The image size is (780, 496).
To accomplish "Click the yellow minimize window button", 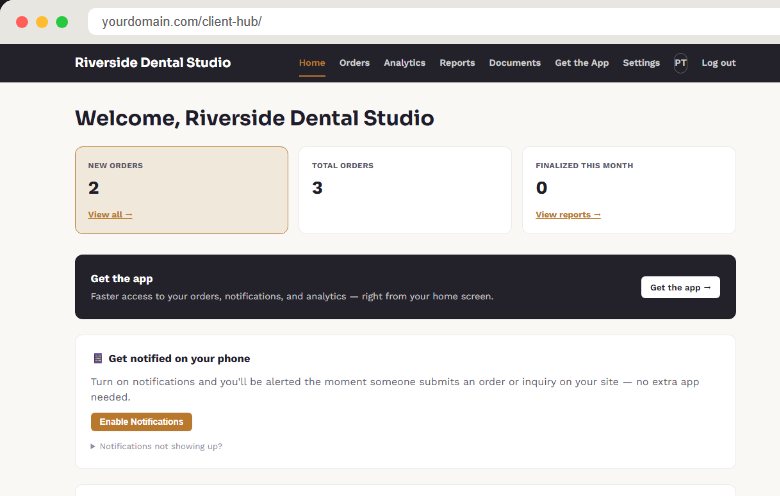I will point(42,22).
